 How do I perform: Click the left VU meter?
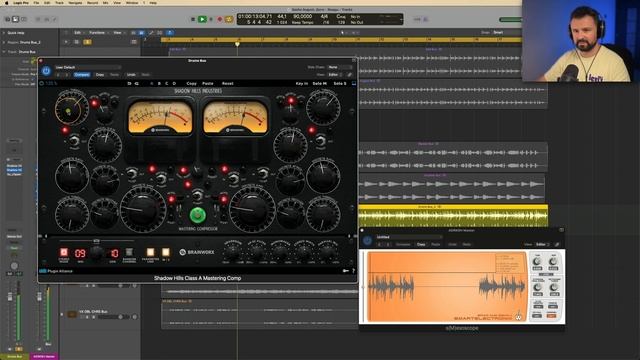[x=160, y=117]
